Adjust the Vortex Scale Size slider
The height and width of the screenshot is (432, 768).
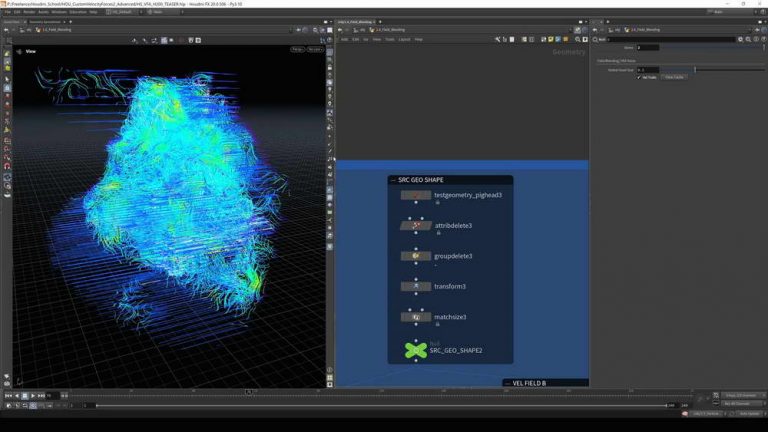pyautogui.click(x=694, y=69)
